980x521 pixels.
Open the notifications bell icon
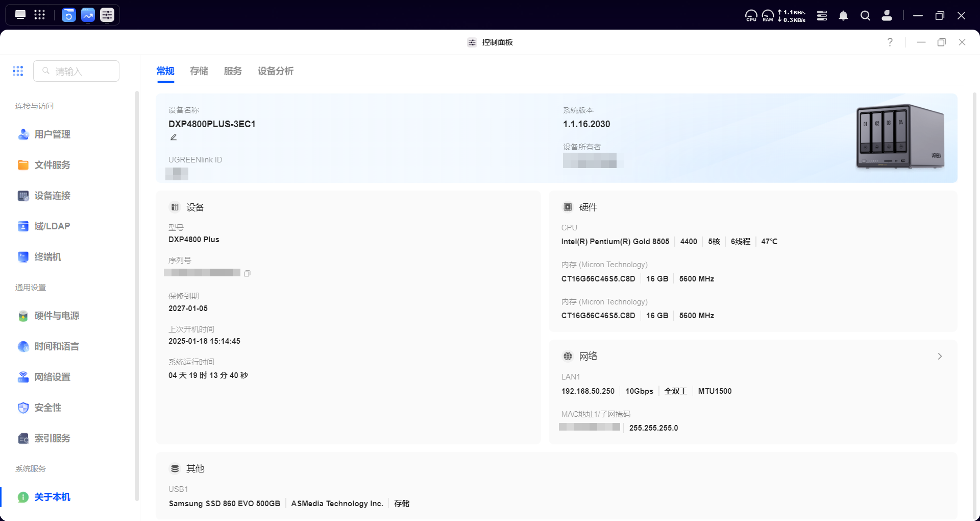[x=843, y=16]
